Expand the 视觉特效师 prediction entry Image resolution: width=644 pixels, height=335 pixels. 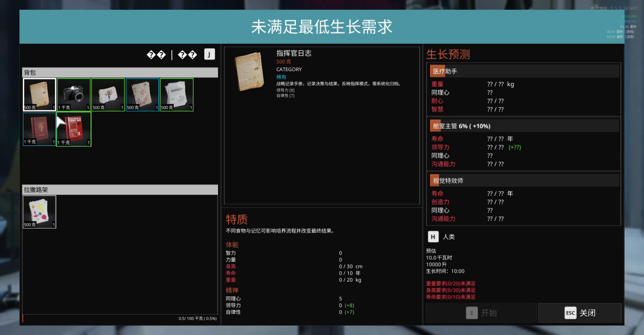[x=524, y=180]
